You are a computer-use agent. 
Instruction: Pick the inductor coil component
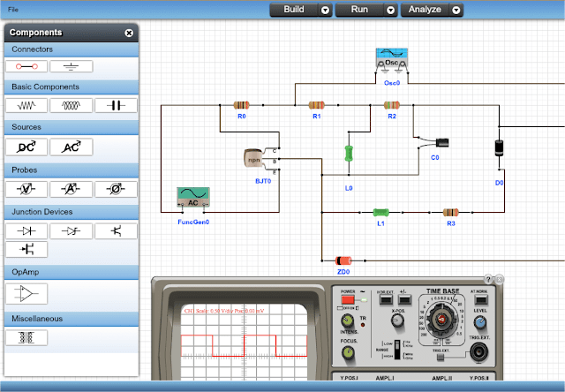[x=71, y=105]
